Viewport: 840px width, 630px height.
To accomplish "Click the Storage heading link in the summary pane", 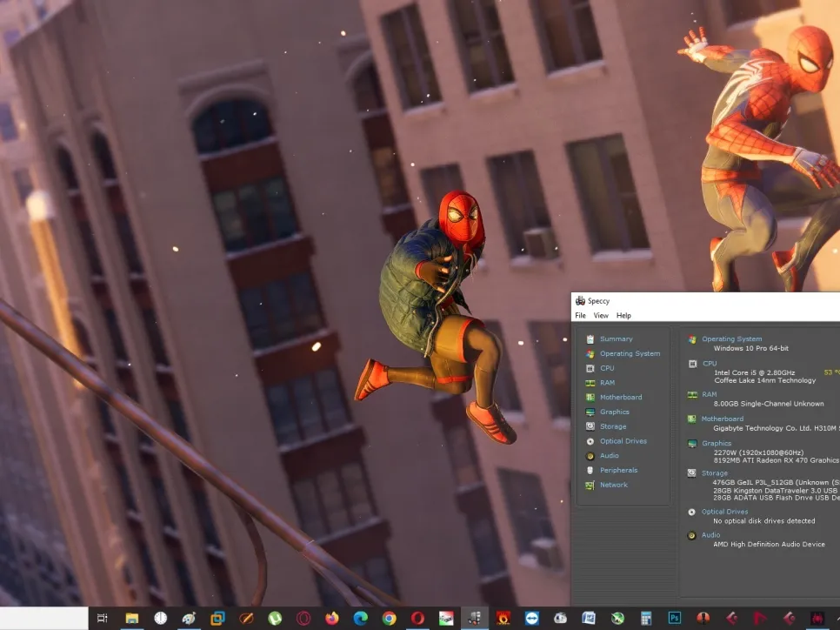I will point(715,473).
